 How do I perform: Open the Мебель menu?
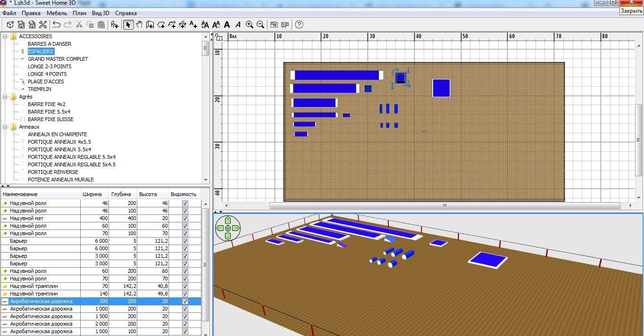tap(57, 13)
